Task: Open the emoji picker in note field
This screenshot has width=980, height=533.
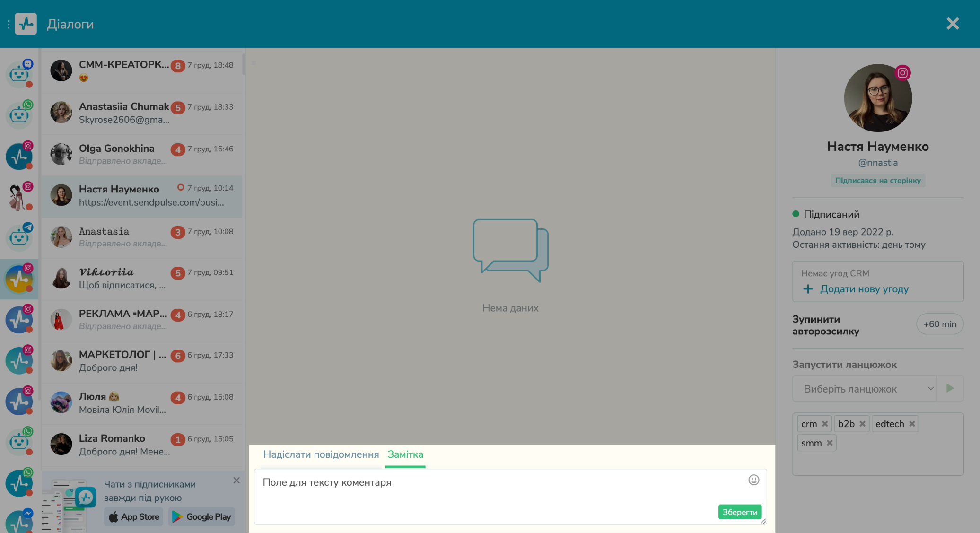Action: 753,480
